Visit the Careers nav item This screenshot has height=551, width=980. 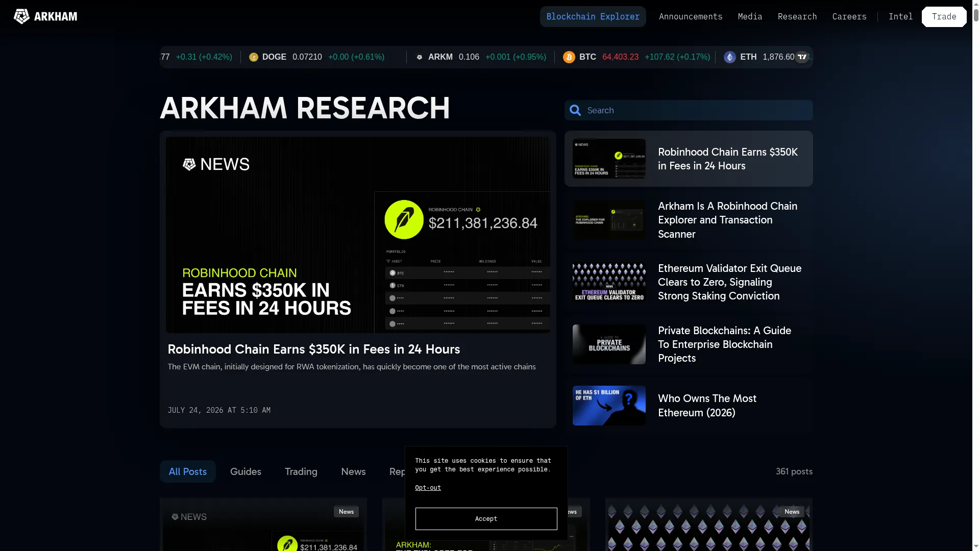tap(849, 16)
